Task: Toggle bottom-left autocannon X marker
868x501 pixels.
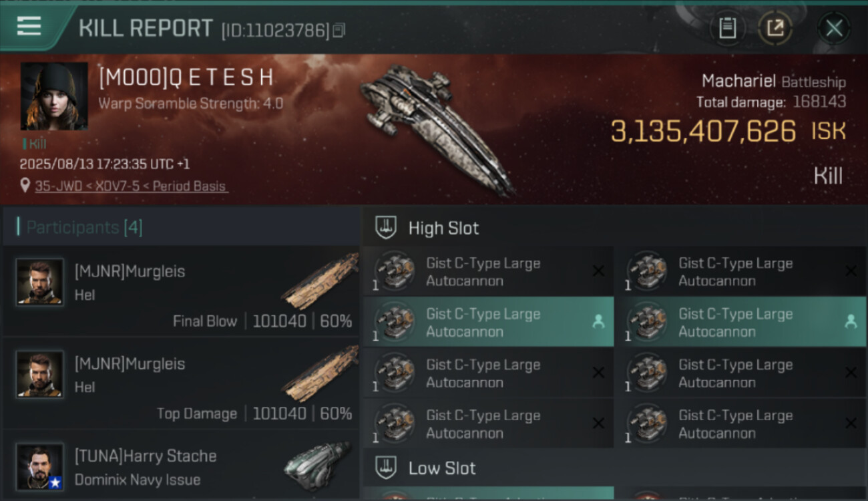Action: pyautogui.click(x=598, y=424)
